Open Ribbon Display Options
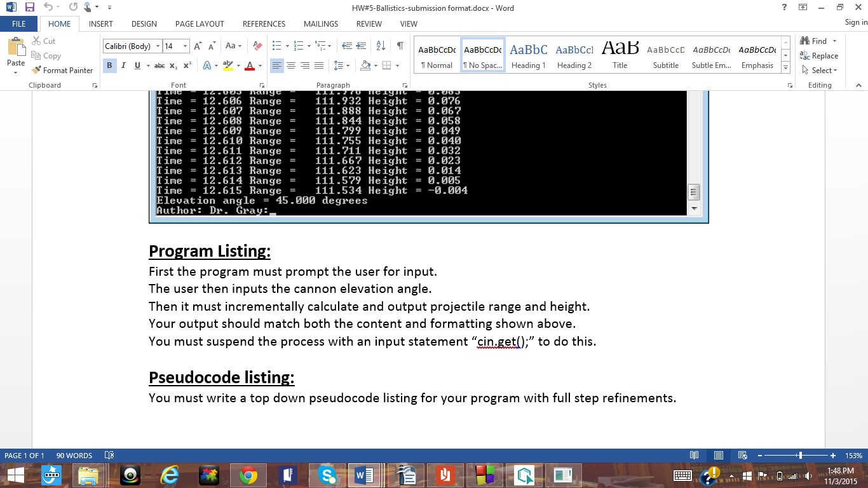The height and width of the screenshot is (488, 868). (803, 8)
